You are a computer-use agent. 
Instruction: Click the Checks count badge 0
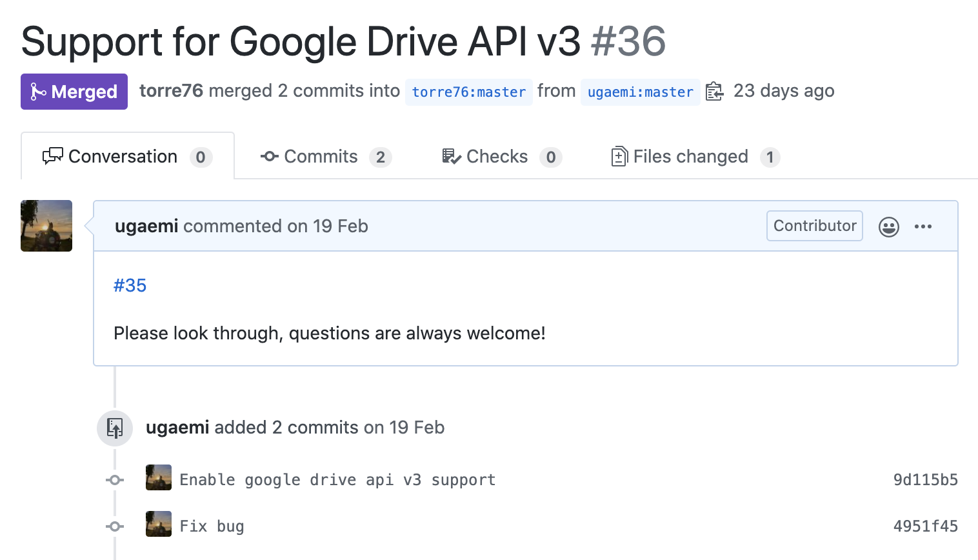(x=551, y=157)
